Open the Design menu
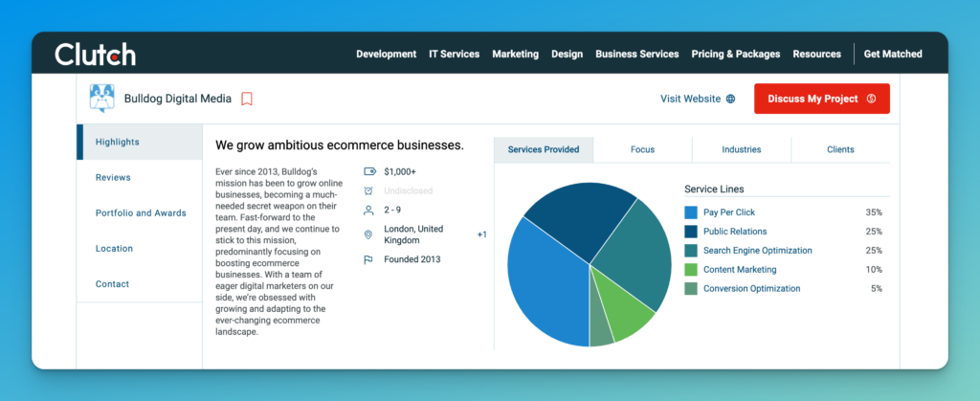Screen dimensions: 980x401 pyautogui.click(x=567, y=55)
